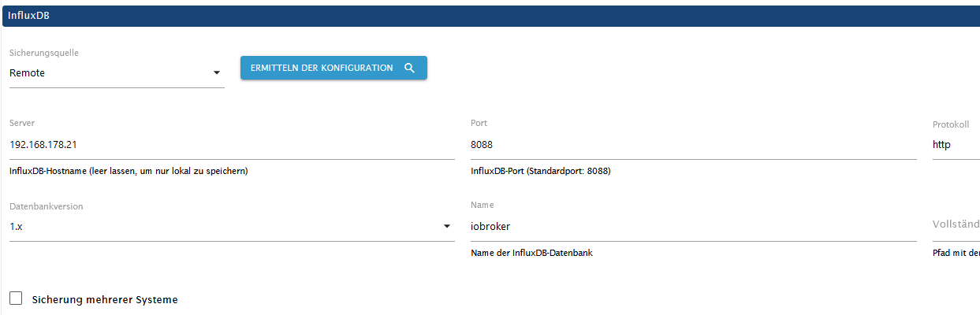Click the InfluxDB-Port Standardport hint
This screenshot has width=980, height=315.
[540, 171]
